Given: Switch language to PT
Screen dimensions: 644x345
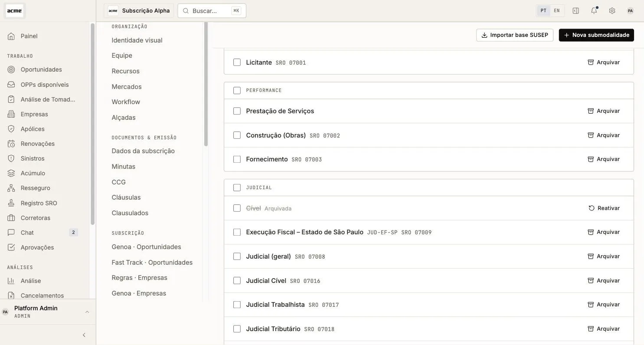Looking at the screenshot, I should [x=543, y=11].
